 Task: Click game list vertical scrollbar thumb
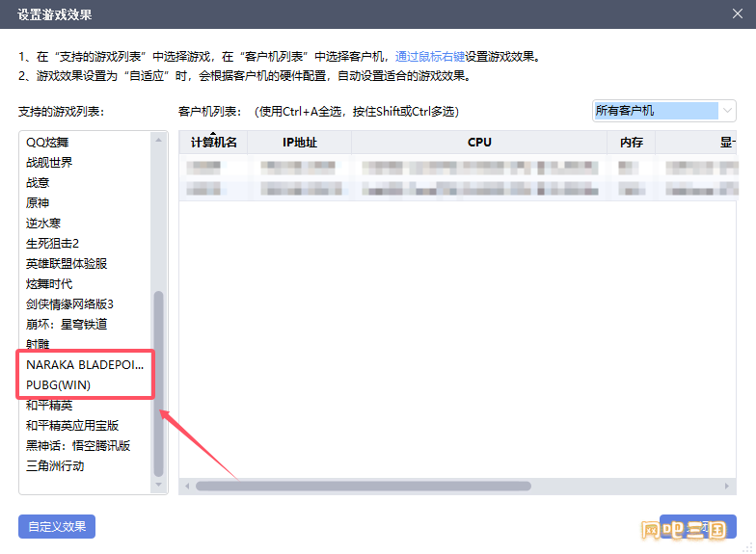pos(158,383)
